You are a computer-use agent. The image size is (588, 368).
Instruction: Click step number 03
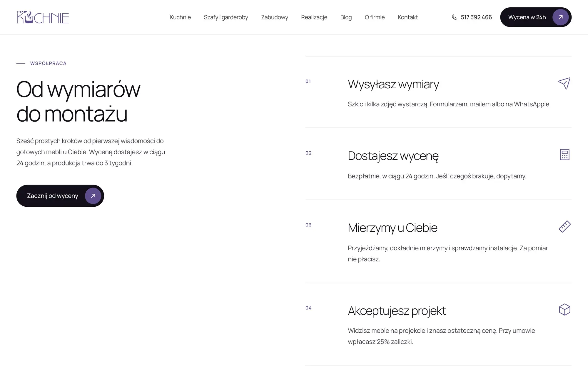[308, 225]
